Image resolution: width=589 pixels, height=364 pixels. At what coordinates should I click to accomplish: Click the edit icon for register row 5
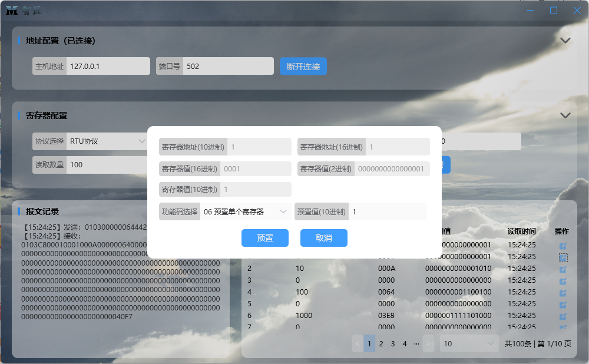[x=562, y=305]
